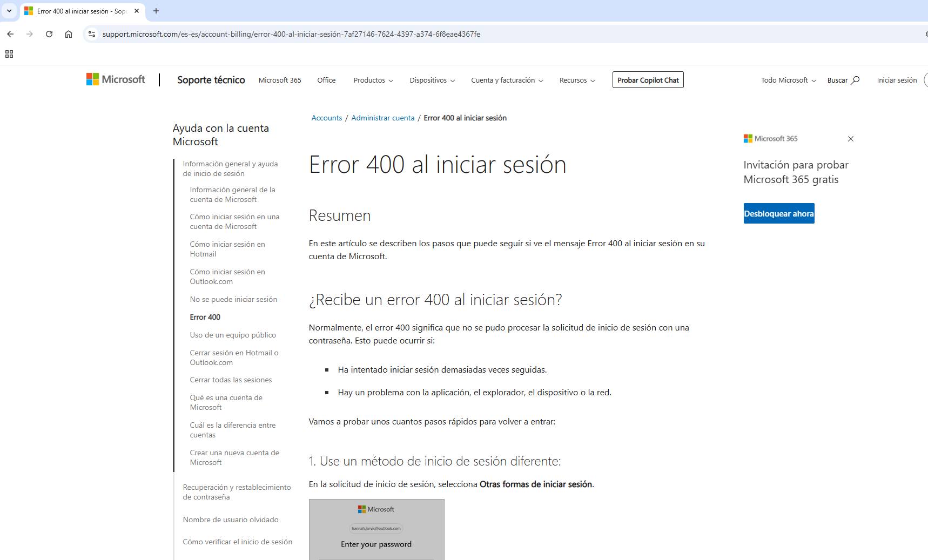Open Crear una nueva cuenta de Microsoft
Image resolution: width=928 pixels, height=560 pixels.
tap(234, 457)
